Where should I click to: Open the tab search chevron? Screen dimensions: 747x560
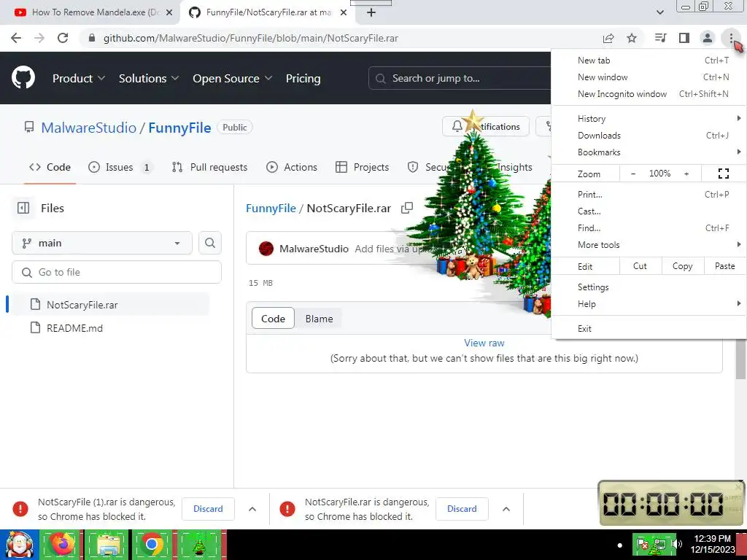click(x=659, y=12)
